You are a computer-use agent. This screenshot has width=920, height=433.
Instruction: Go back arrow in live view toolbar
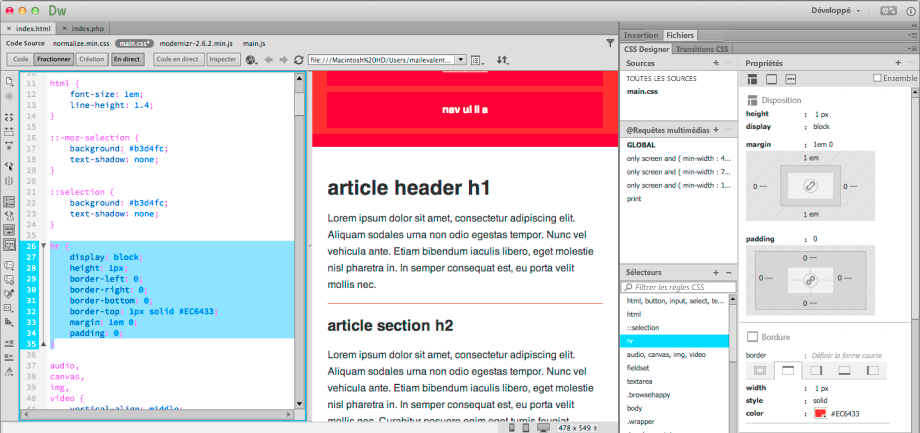[269, 60]
